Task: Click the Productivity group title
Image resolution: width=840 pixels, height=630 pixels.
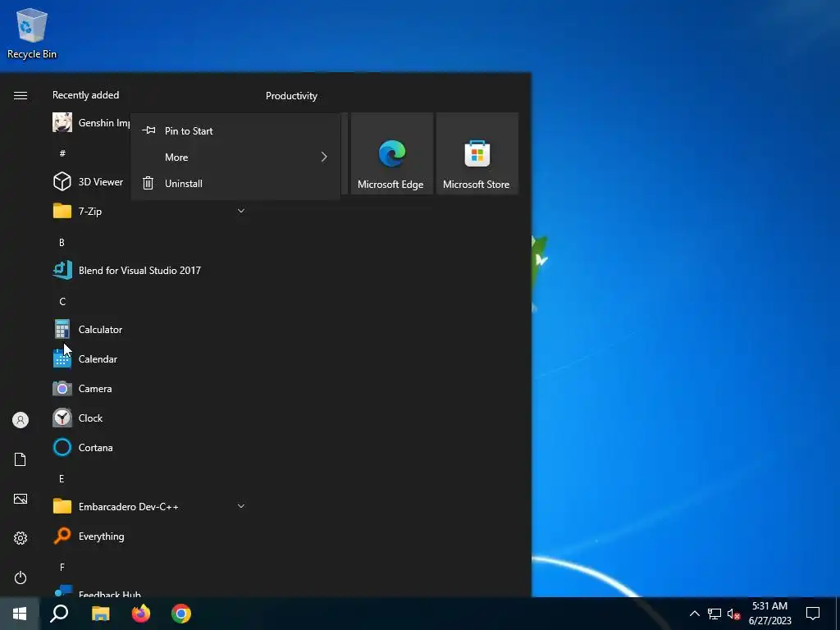Action: point(291,96)
